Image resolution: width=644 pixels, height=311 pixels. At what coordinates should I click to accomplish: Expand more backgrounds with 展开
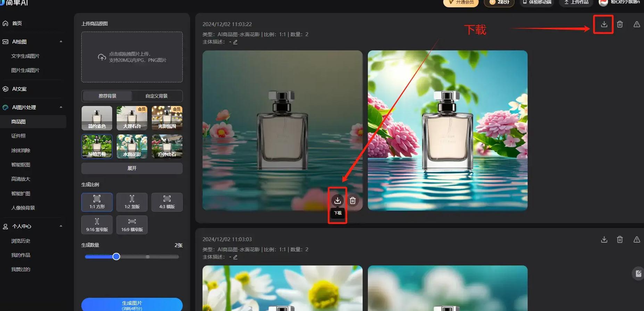pyautogui.click(x=132, y=168)
